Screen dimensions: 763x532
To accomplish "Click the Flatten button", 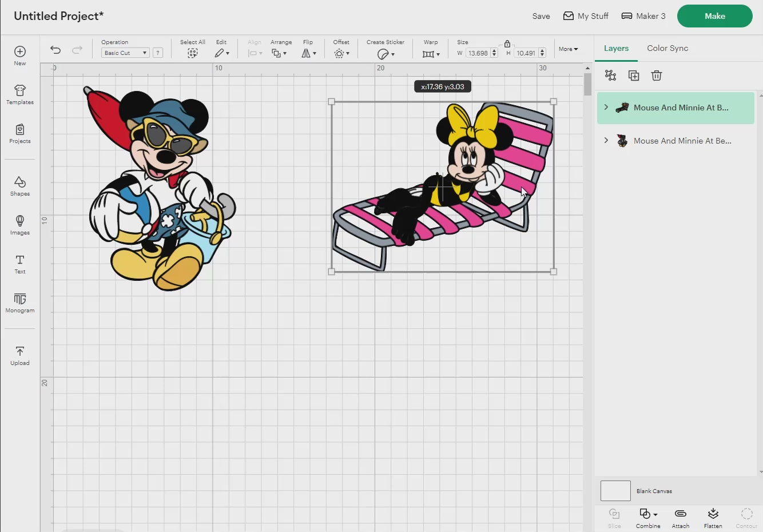I will point(713,518).
